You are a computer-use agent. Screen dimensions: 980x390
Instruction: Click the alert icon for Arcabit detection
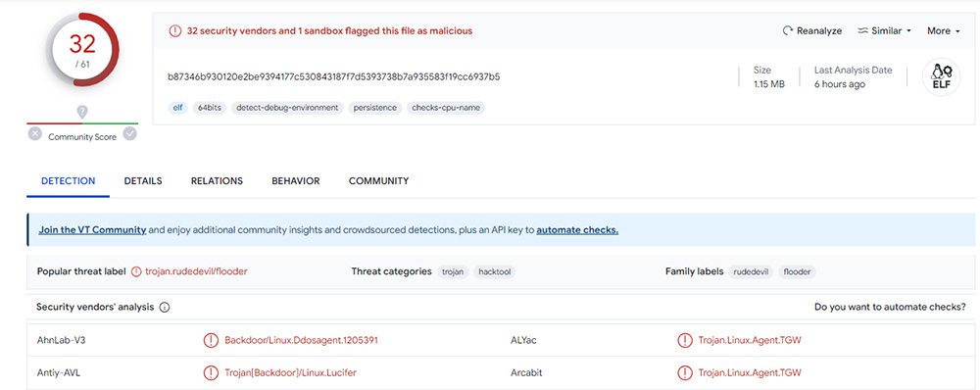click(684, 373)
